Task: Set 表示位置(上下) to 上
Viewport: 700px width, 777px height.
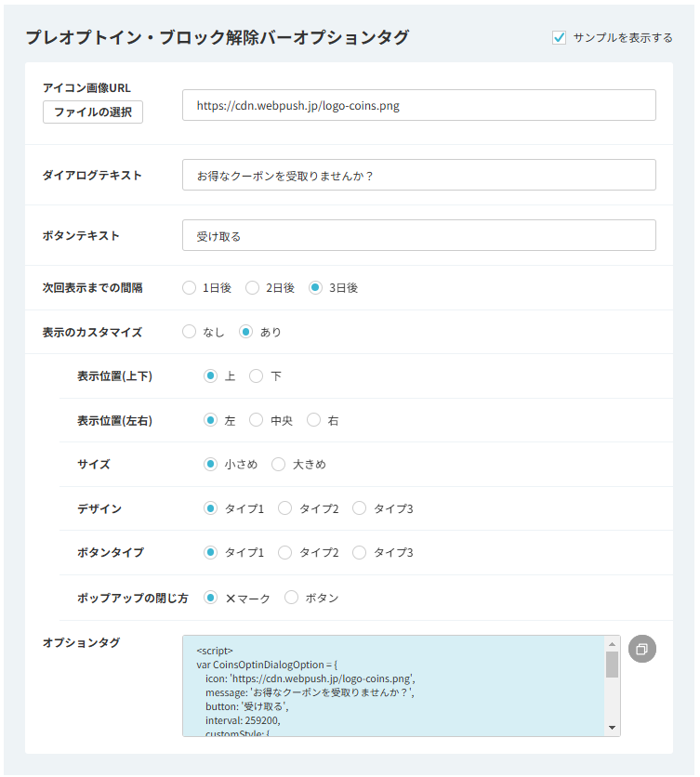Action: point(210,376)
